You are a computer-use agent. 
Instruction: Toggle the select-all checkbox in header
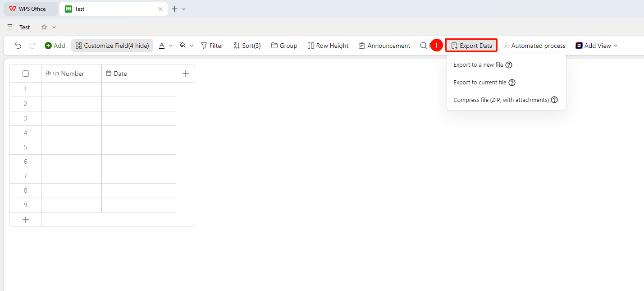(26, 74)
